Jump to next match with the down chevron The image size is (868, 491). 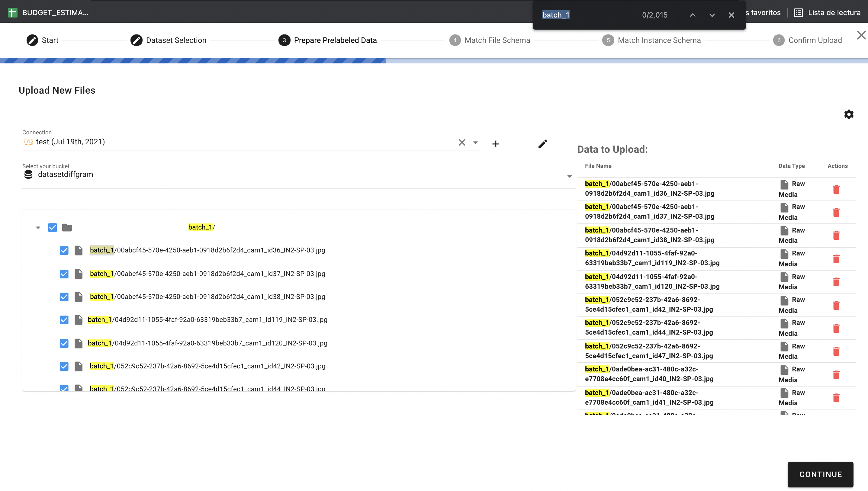pos(712,15)
